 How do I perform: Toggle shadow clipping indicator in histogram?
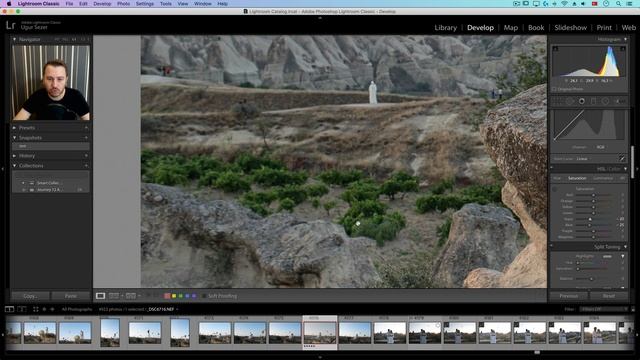(x=555, y=49)
